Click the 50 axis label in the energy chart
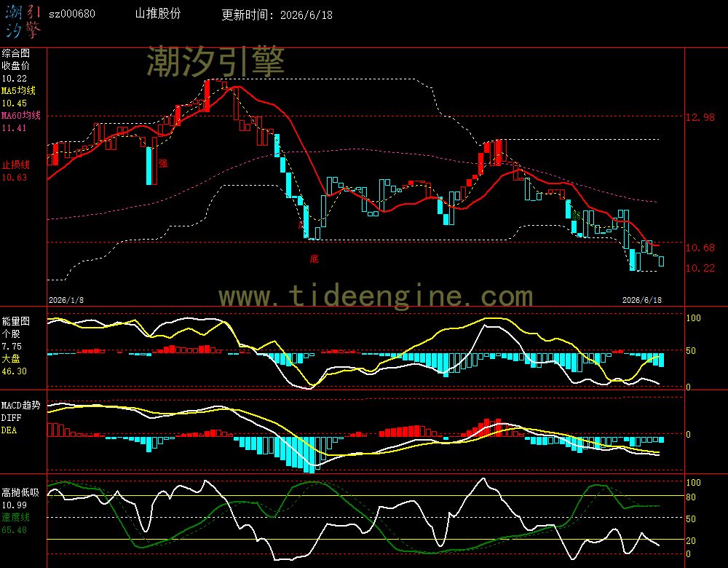This screenshot has width=728, height=568. (x=691, y=351)
